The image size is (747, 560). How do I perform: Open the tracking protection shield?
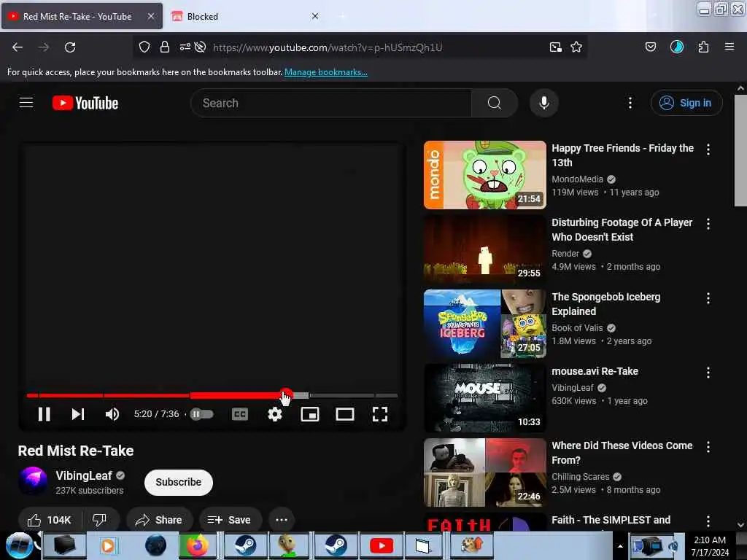point(144,47)
